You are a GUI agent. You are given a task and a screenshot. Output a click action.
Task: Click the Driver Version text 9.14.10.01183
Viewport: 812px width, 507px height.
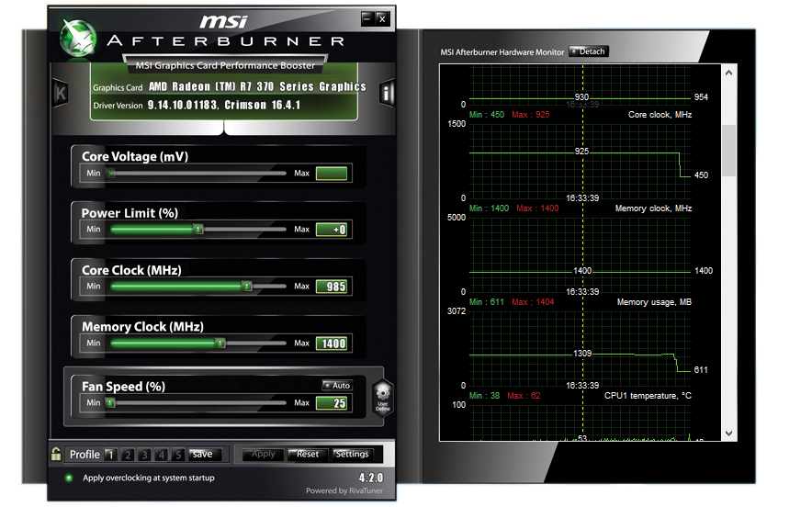click(184, 105)
